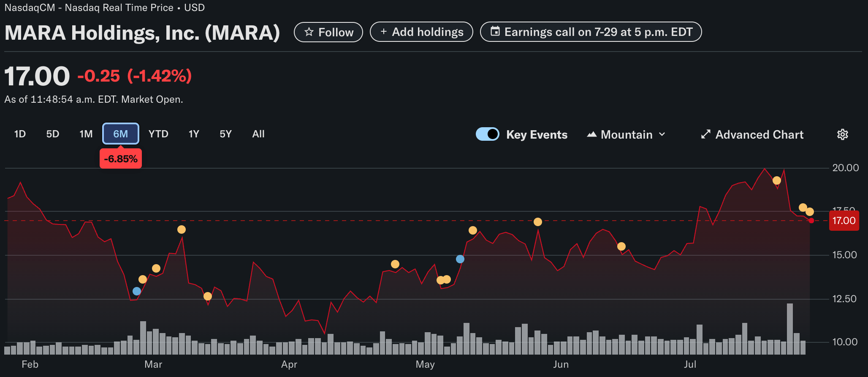Expand the Mountain chart style dropdown chevron

(662, 134)
